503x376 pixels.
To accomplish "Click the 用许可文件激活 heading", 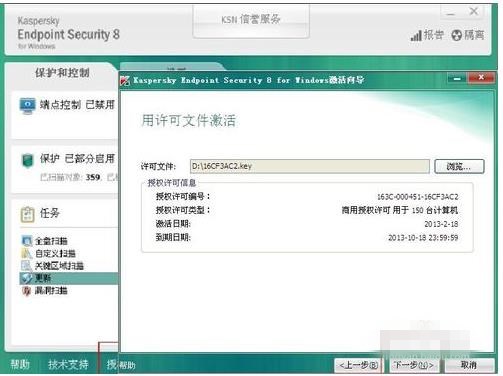I will 188,120.
